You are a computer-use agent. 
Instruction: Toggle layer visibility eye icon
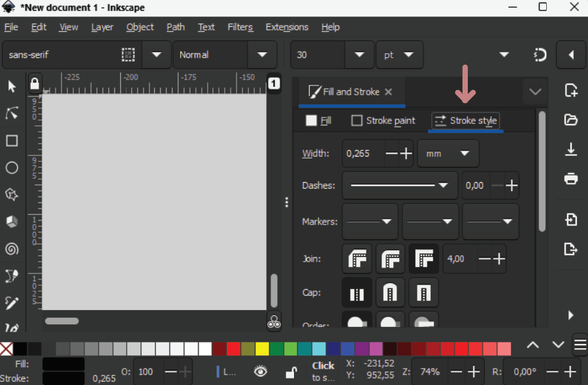tap(261, 371)
